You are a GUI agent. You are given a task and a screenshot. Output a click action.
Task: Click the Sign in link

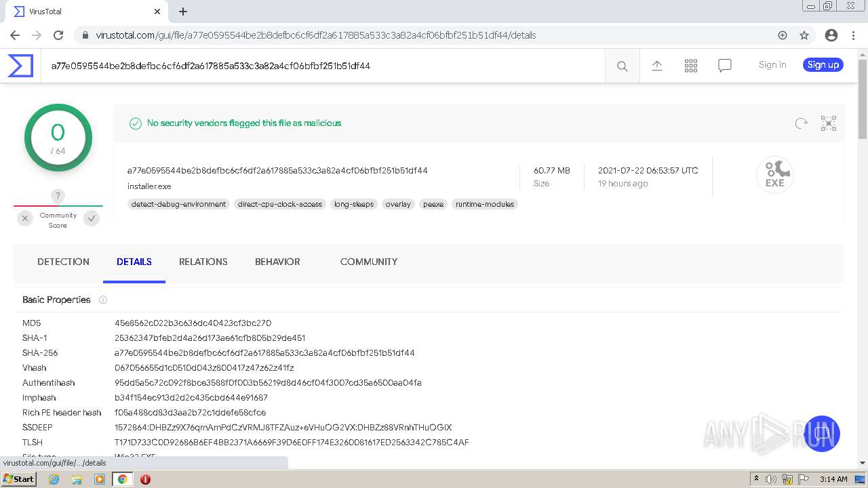click(x=772, y=65)
